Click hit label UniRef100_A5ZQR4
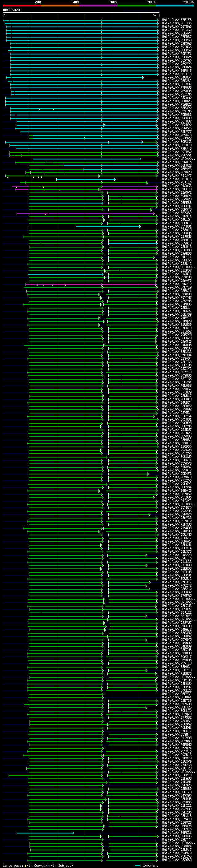Image resolution: width=197 pixels, height=868 pixels. click(177, 748)
